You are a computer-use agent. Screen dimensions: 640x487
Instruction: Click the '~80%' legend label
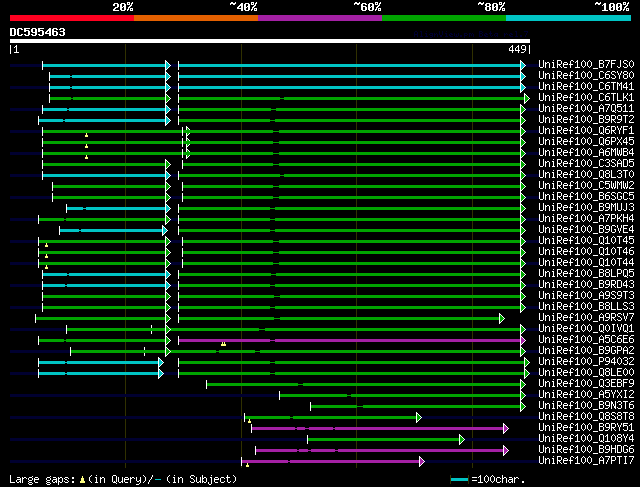491,7
